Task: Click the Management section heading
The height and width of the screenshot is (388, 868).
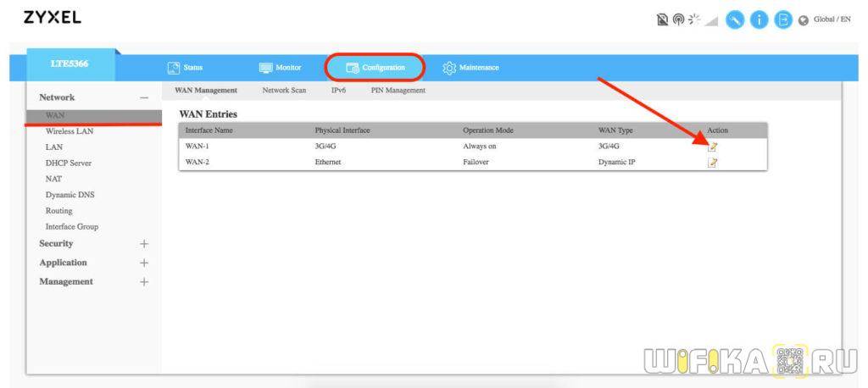Action: 66,282
